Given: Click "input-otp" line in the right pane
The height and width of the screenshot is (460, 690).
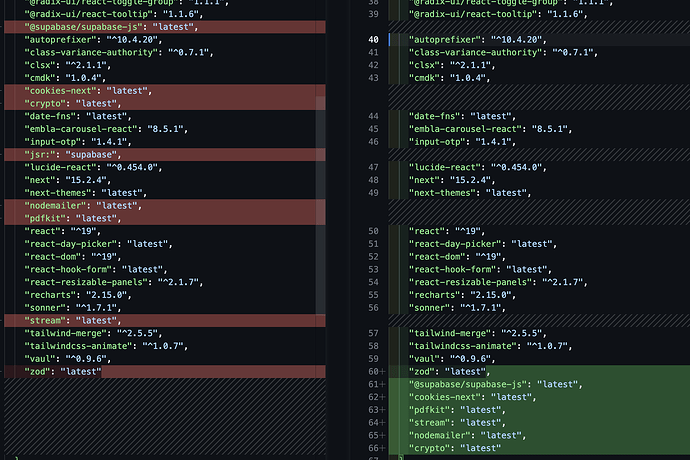Looking at the screenshot, I should [x=539, y=142].
